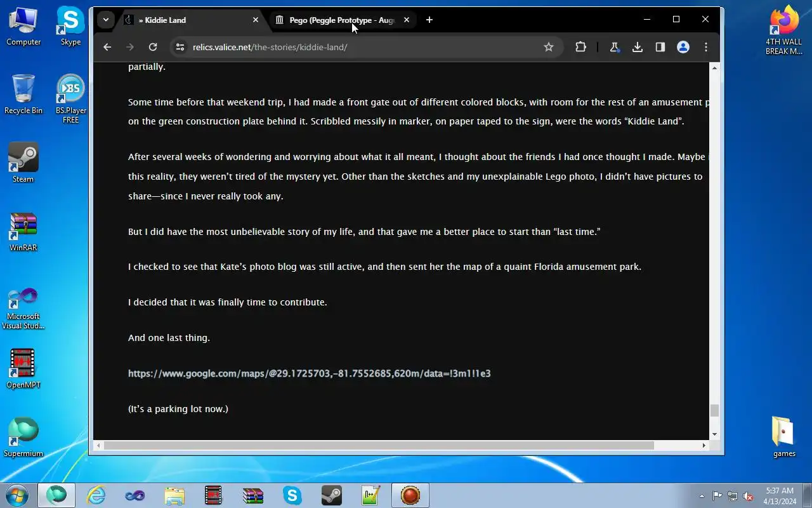This screenshot has width=812, height=508.
Task: Open the Notepad++ taskbar icon
Action: (371, 495)
